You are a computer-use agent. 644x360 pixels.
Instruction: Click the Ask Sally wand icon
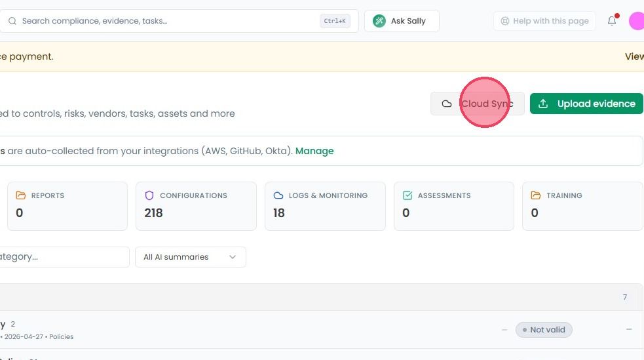click(x=379, y=21)
